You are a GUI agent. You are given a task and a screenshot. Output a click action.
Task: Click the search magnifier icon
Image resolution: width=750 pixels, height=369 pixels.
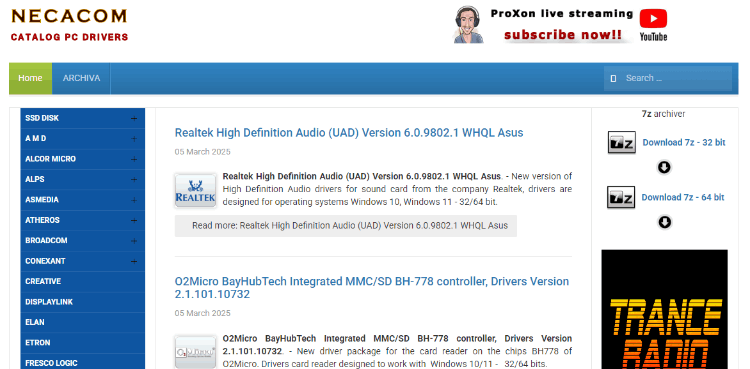pyautogui.click(x=613, y=78)
